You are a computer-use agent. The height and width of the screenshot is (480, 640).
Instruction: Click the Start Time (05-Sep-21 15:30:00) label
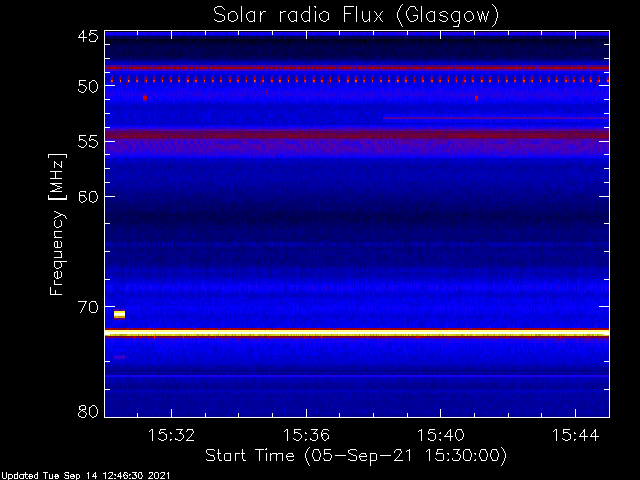coord(356,456)
